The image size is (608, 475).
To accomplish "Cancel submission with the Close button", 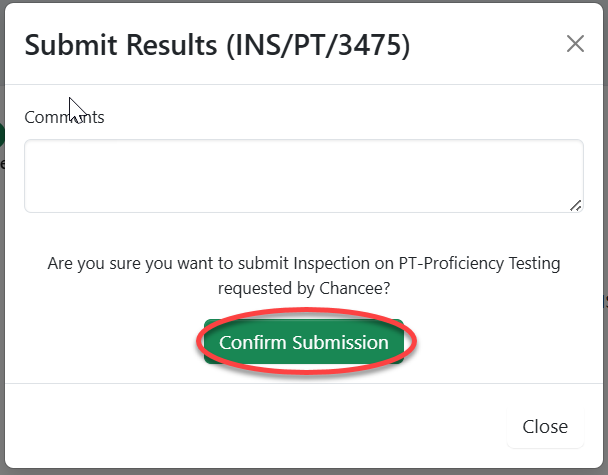I will tap(545, 427).
